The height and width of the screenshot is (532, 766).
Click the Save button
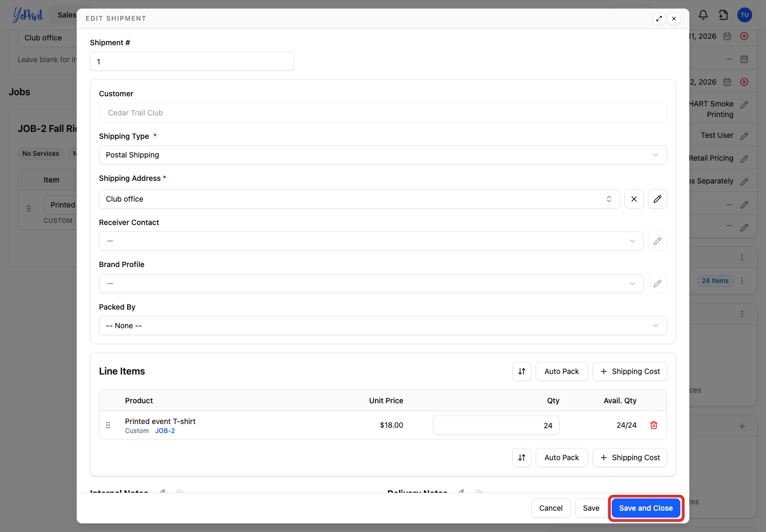pyautogui.click(x=591, y=508)
